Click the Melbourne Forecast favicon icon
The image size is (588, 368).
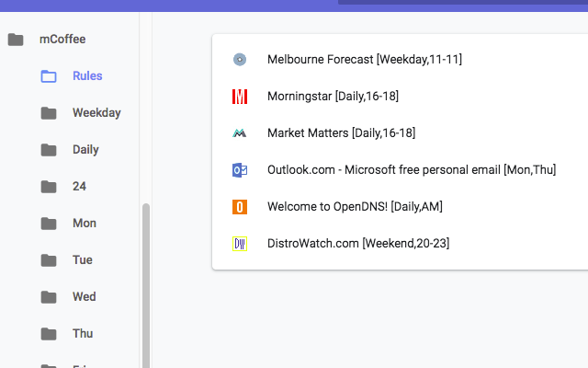tap(240, 60)
